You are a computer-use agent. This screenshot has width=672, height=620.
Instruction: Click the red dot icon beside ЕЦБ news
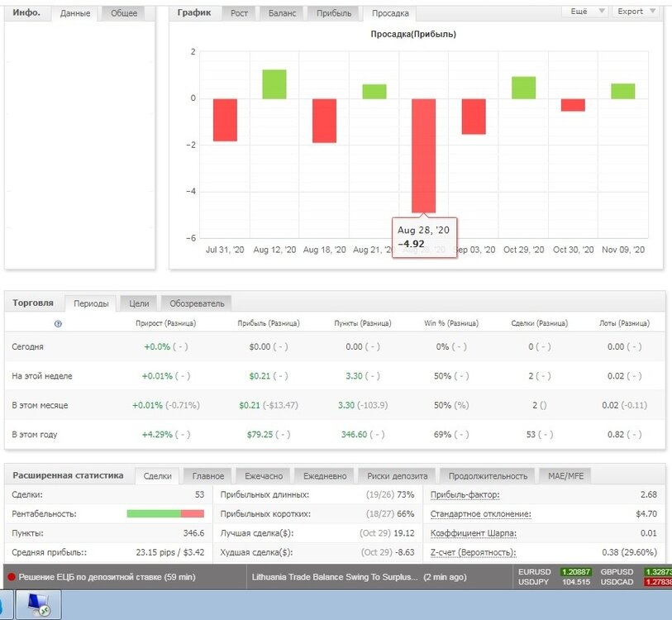pyautogui.click(x=12, y=577)
